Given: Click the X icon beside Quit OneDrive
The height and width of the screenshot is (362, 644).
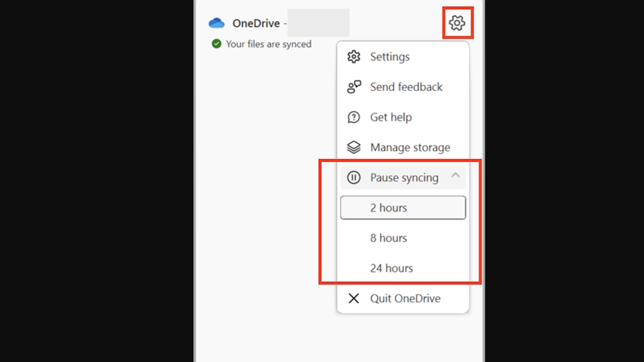Looking at the screenshot, I should point(354,298).
